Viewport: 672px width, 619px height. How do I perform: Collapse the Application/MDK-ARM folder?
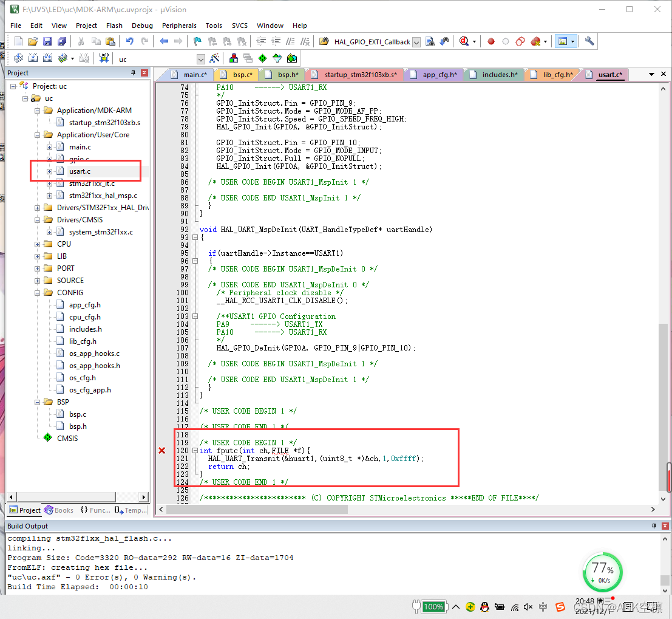[x=37, y=111]
